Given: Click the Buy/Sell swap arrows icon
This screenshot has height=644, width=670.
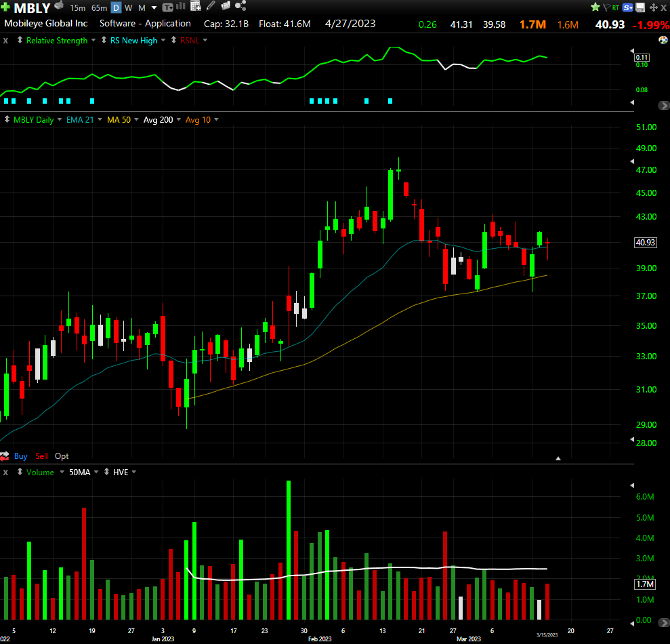Looking at the screenshot, I should click(5, 456).
